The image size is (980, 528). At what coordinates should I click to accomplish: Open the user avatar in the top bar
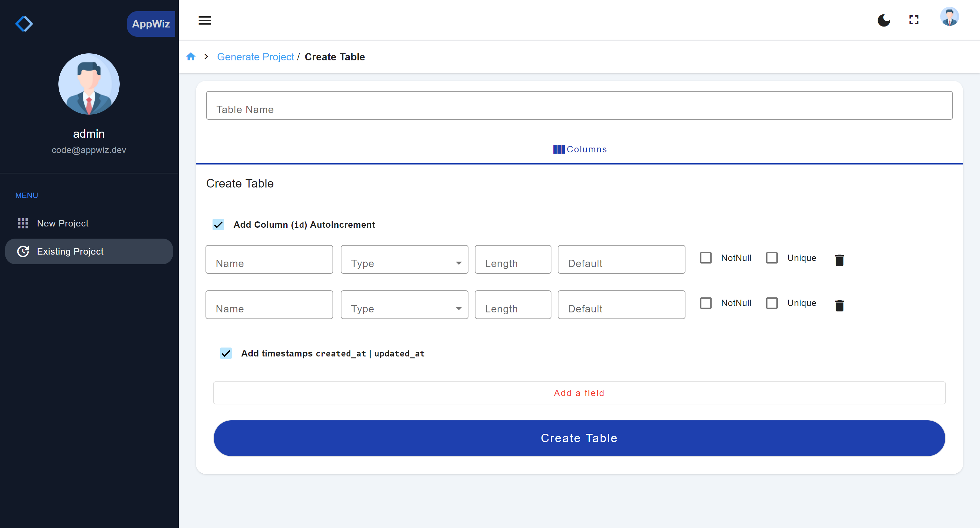click(949, 17)
